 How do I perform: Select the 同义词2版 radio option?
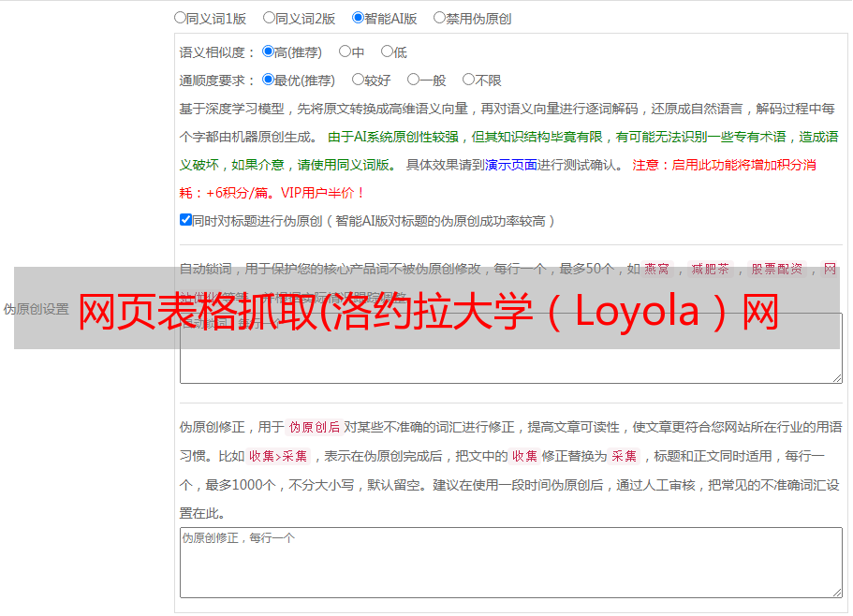pos(269,18)
